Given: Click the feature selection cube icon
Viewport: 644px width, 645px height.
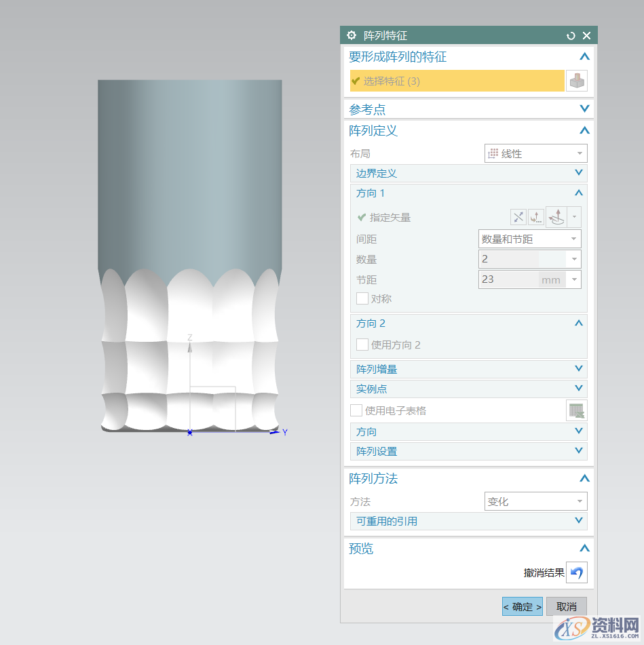Looking at the screenshot, I should pyautogui.click(x=576, y=81).
